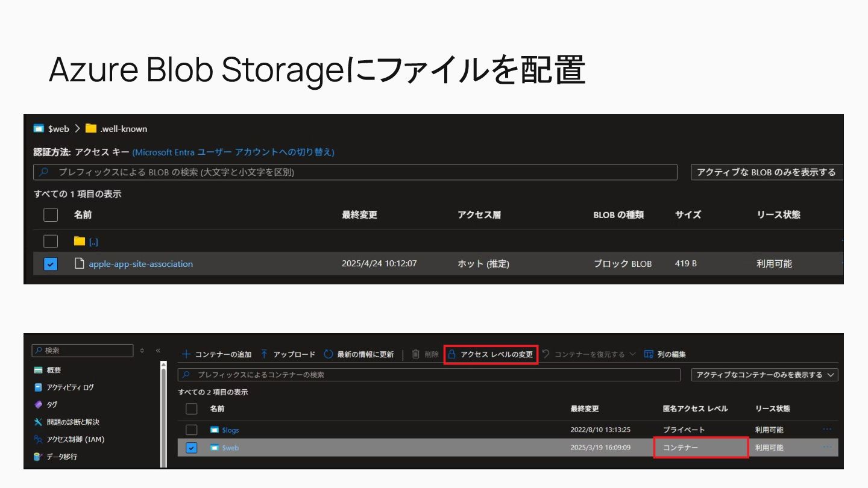Click the undo icon for コンテナーを復元する
This screenshot has height=488, width=868.
tap(546, 354)
